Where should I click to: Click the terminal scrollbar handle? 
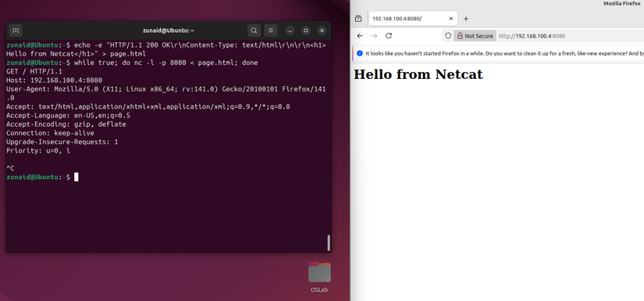click(x=329, y=242)
